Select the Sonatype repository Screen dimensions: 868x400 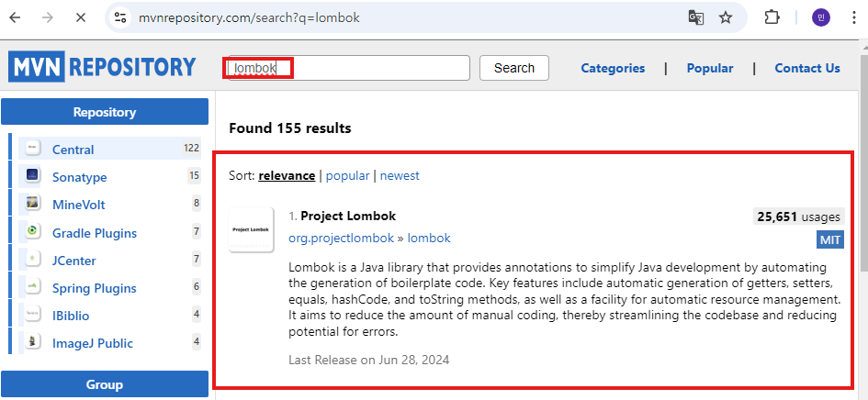click(x=80, y=177)
